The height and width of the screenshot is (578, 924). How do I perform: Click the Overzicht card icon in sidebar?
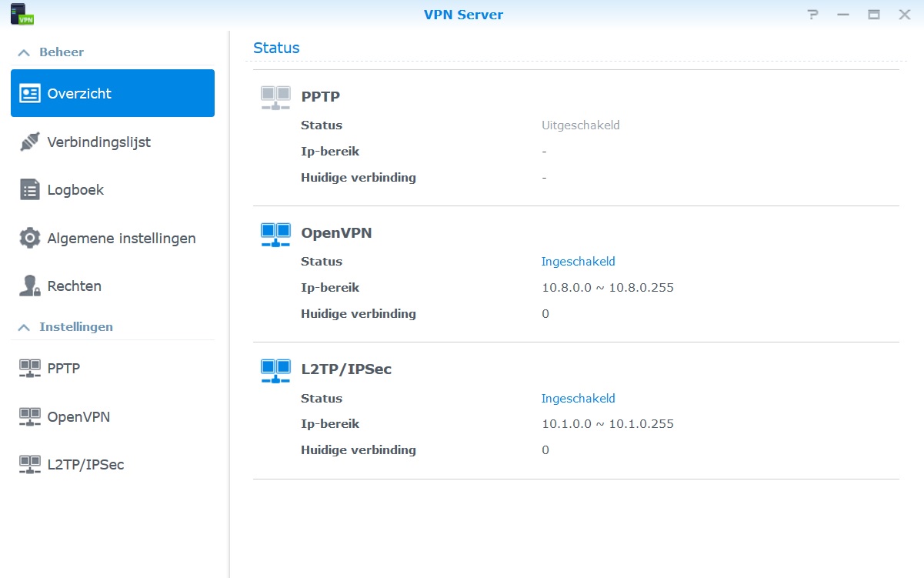[29, 94]
